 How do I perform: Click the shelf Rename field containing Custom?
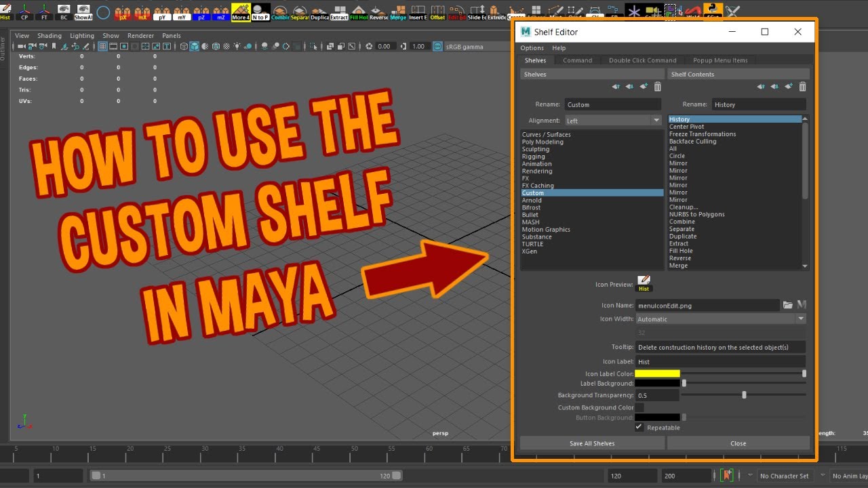(612, 104)
